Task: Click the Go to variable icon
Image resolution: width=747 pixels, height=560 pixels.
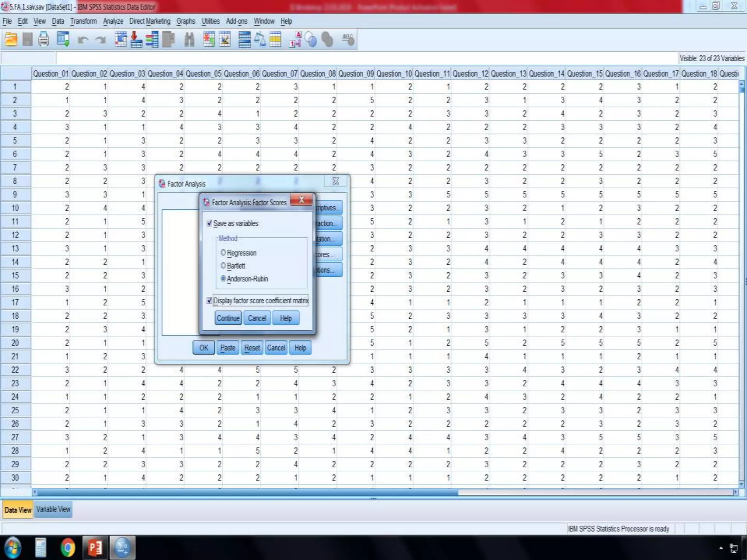Action: coord(136,39)
